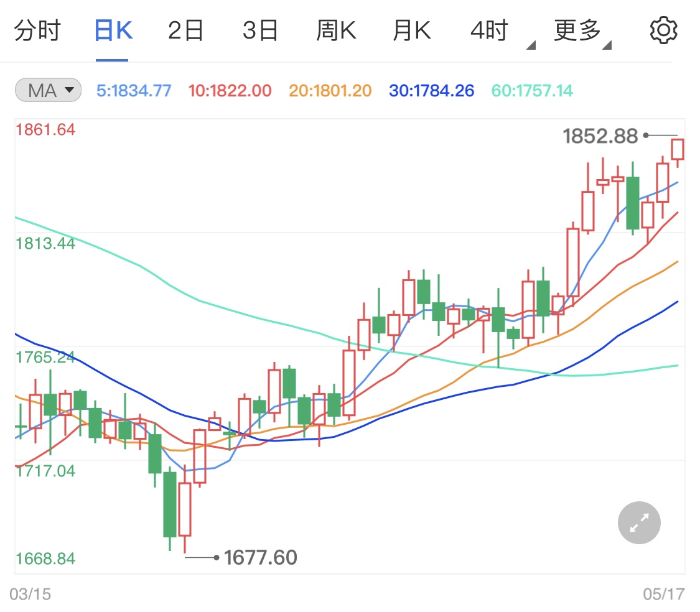This screenshot has width=700, height=612.
Task: Toggle the MA5 line value 1834.77
Action: [x=133, y=90]
